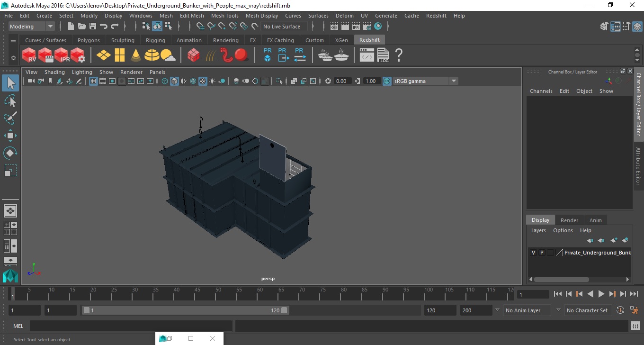Open the viewport Renderer menu
Viewport: 644px width, 345px height.
[x=131, y=72]
